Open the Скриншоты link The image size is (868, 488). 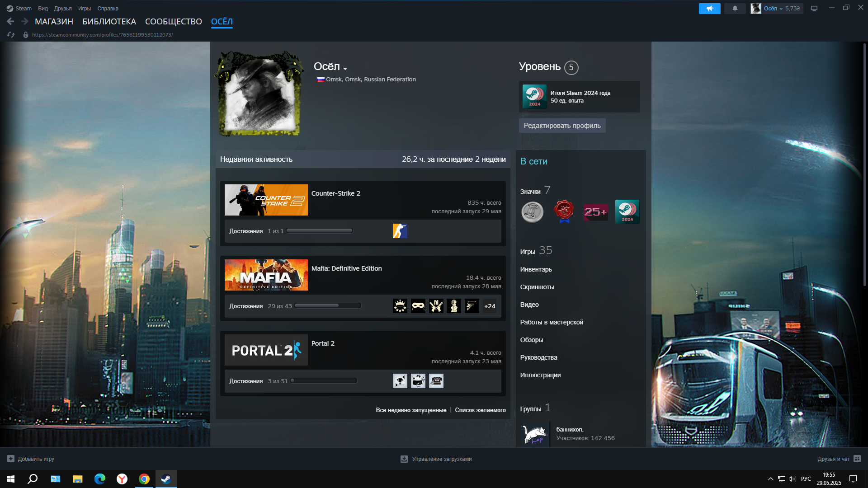point(537,287)
